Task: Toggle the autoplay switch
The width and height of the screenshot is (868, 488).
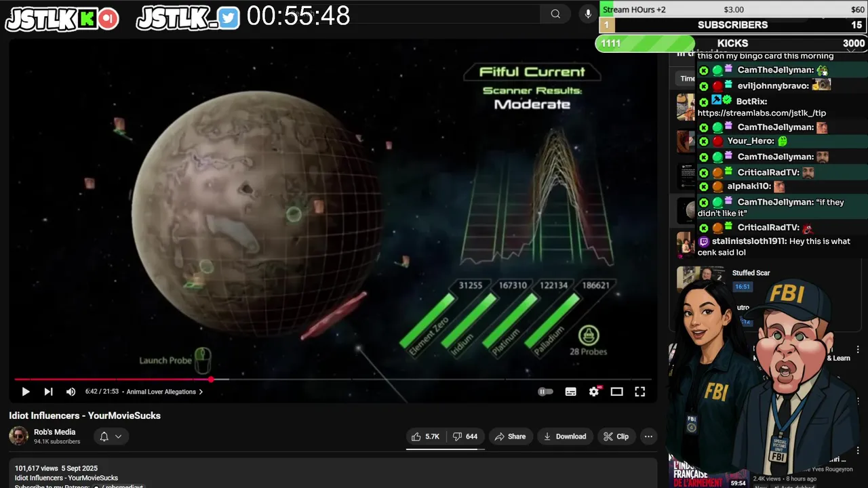Action: point(545,392)
